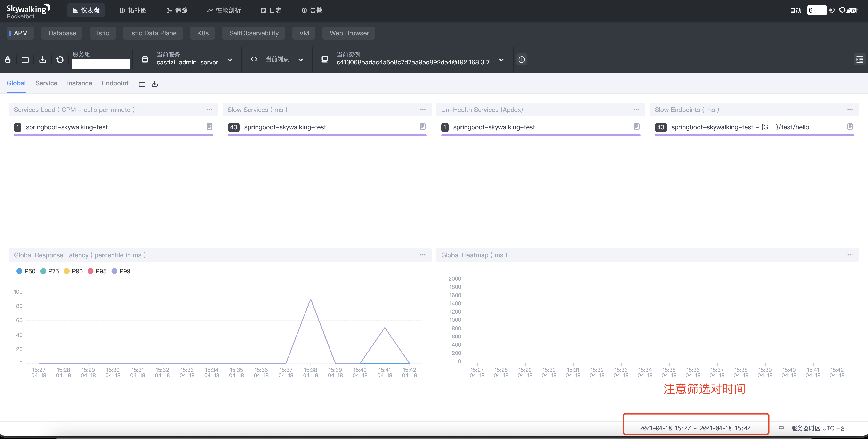Click the reload dashboard icon
Screen dimensions: 868x439
coord(60,60)
